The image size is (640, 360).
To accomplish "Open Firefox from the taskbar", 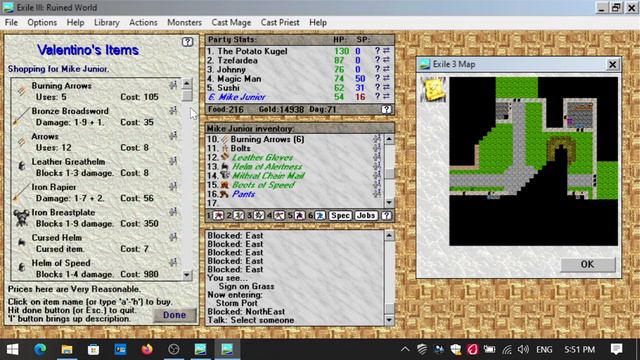I will pyautogui.click(x=147, y=349).
